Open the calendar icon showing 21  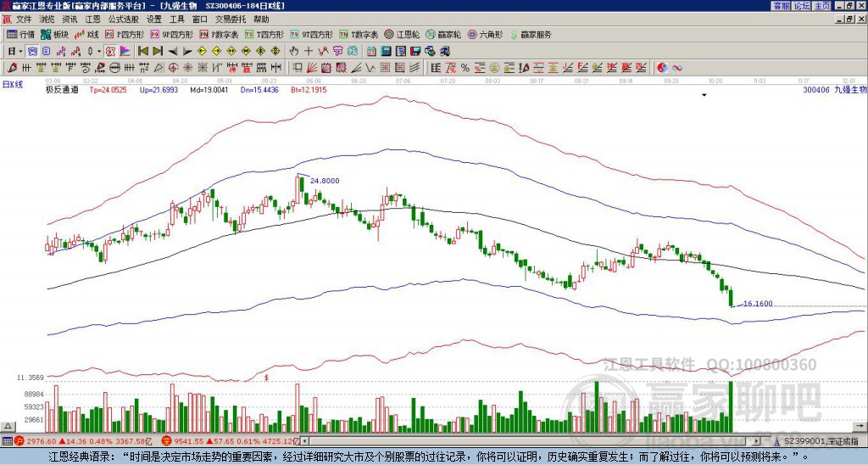pyautogui.click(x=371, y=51)
